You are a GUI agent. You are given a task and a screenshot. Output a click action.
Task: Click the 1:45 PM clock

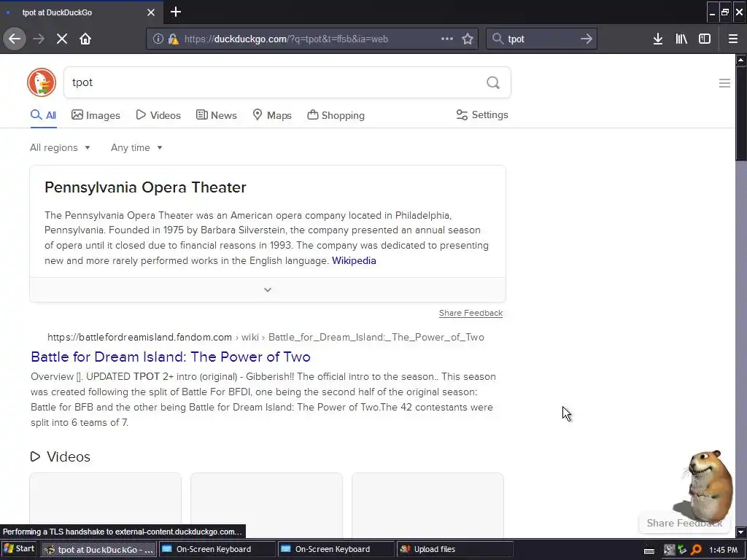pos(723,550)
